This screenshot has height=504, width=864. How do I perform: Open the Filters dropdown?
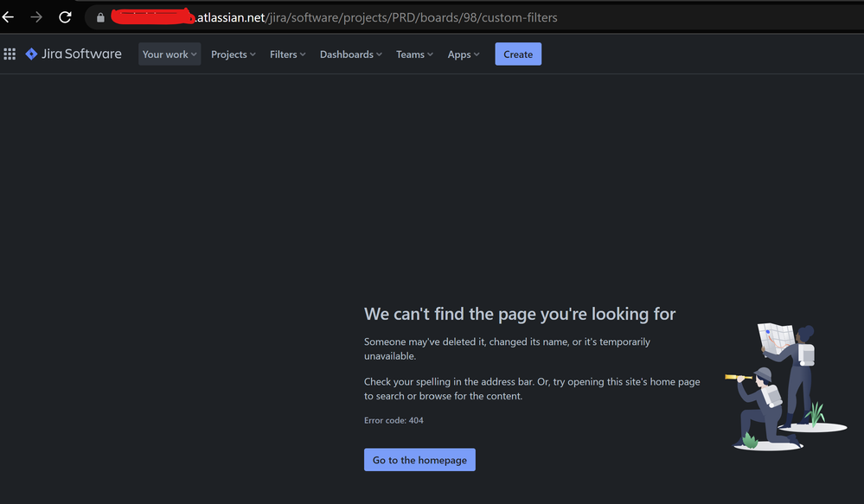[287, 54]
